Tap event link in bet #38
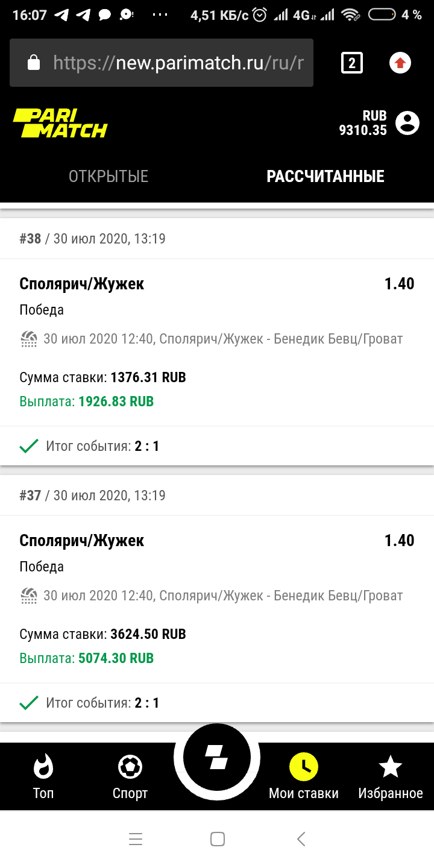Image resolution: width=434 pixels, height=868 pixels. pos(222,339)
